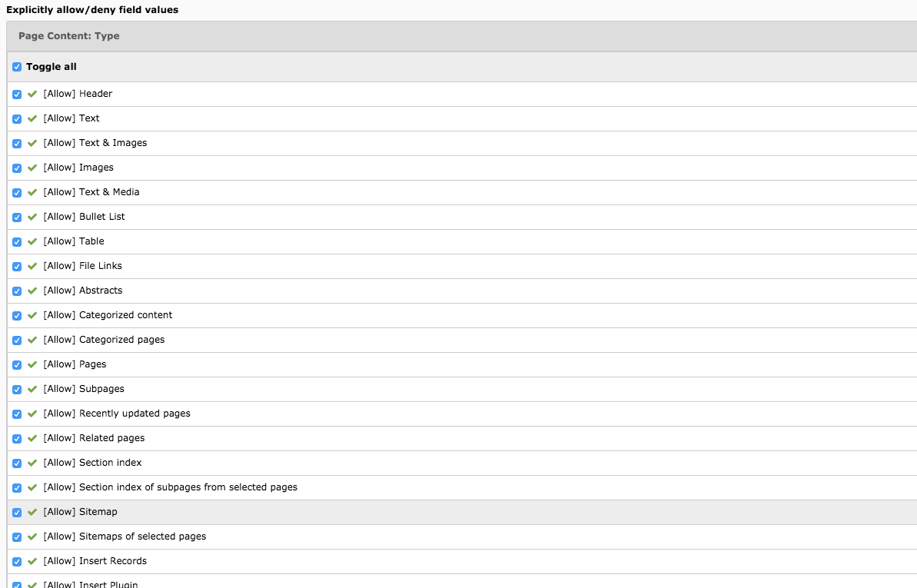
Task: Uncheck the [Allow] Recently updated pages checkbox
Action: click(x=17, y=414)
